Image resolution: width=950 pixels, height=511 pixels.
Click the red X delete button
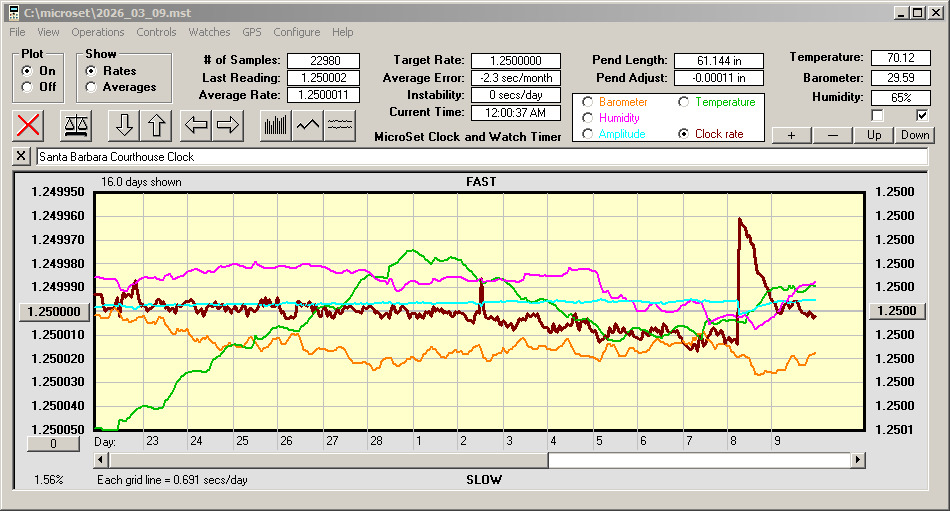click(x=29, y=125)
